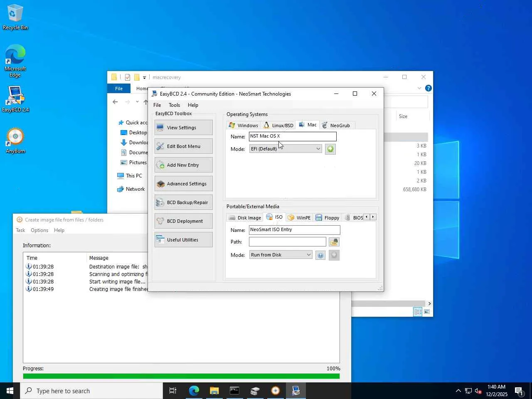This screenshot has width=532, height=399.
Task: Switch to the Windows operating system tab
Action: 244,125
